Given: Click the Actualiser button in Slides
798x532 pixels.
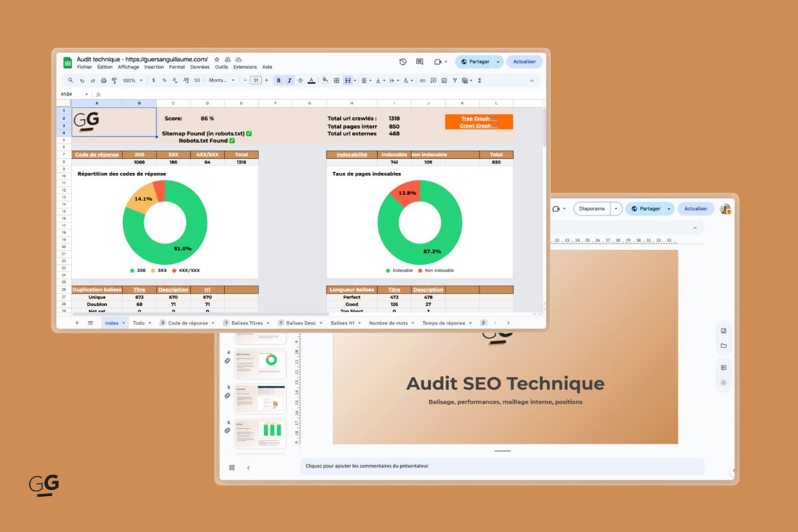Looking at the screenshot, I should pyautogui.click(x=696, y=208).
